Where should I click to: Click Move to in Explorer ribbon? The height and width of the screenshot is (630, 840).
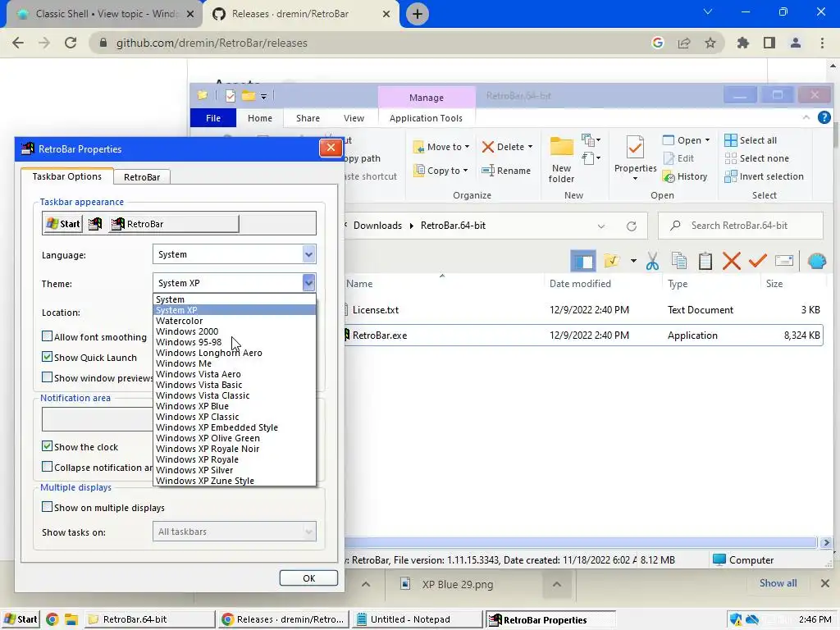[x=441, y=147]
